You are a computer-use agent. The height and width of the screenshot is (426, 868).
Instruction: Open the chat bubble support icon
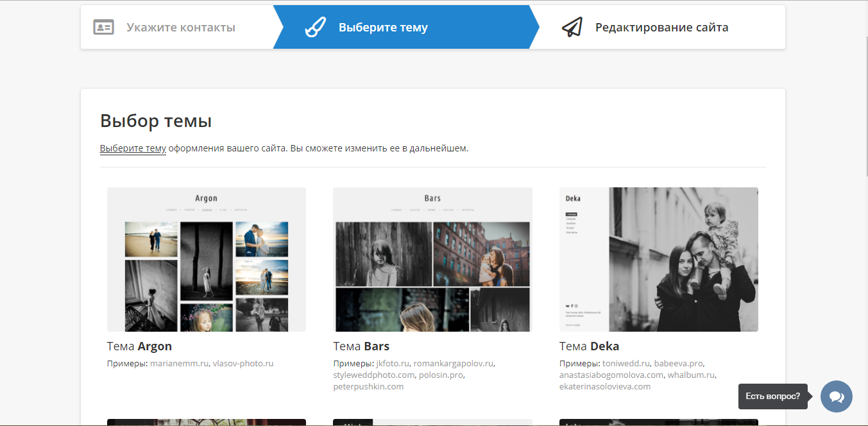click(x=837, y=396)
